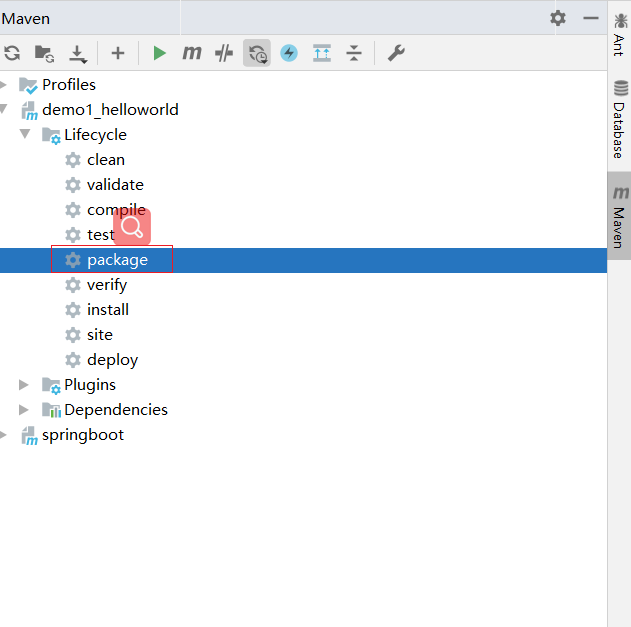Collapse all nodes in Maven tree

[x=353, y=53]
